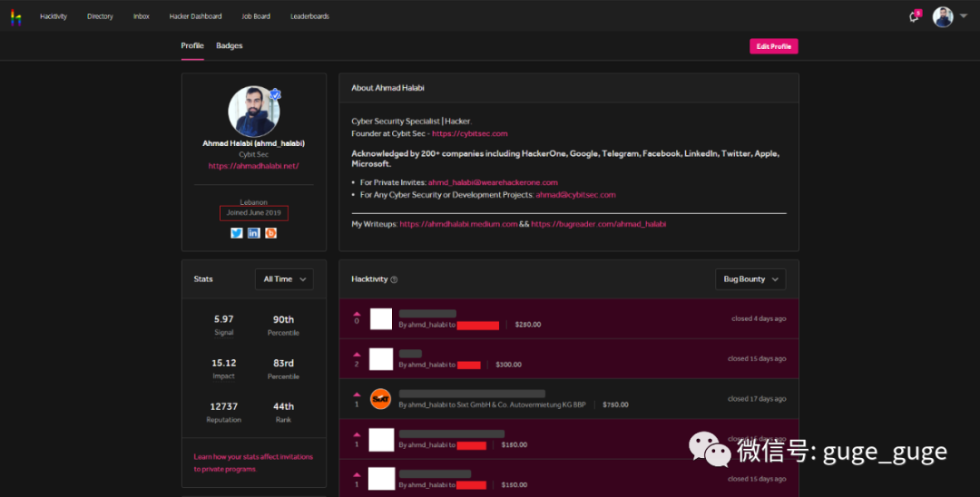Open the cybitsec.com link
980x497 pixels.
tap(469, 133)
